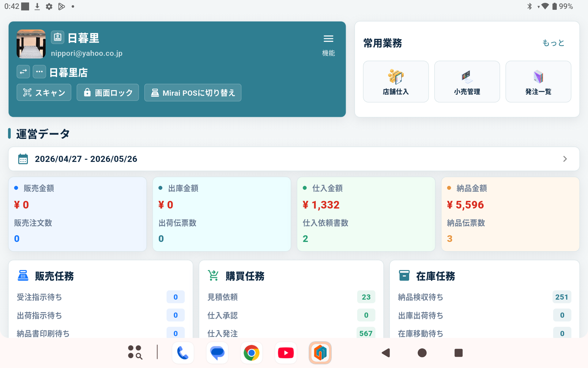Screen dimensions: 588x368
Task: Open 在庫移動待ち task row
Action: [484, 333]
